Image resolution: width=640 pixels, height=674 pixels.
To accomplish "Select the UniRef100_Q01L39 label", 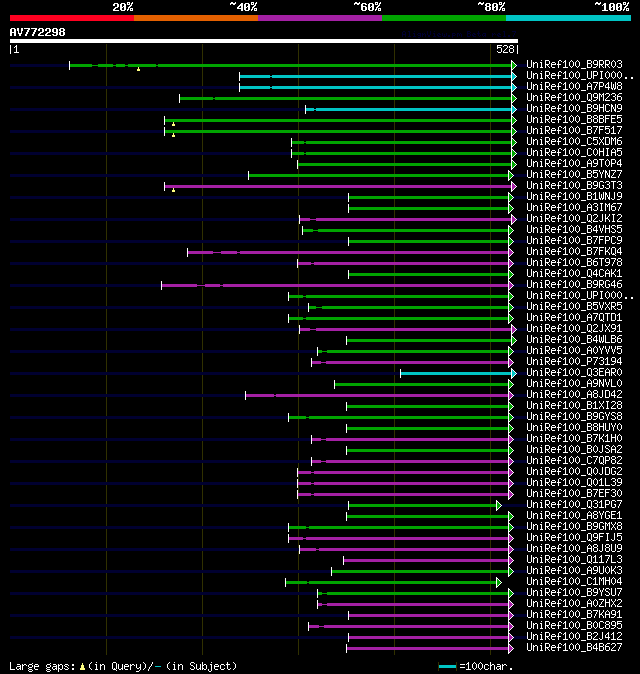I will click(x=574, y=483).
